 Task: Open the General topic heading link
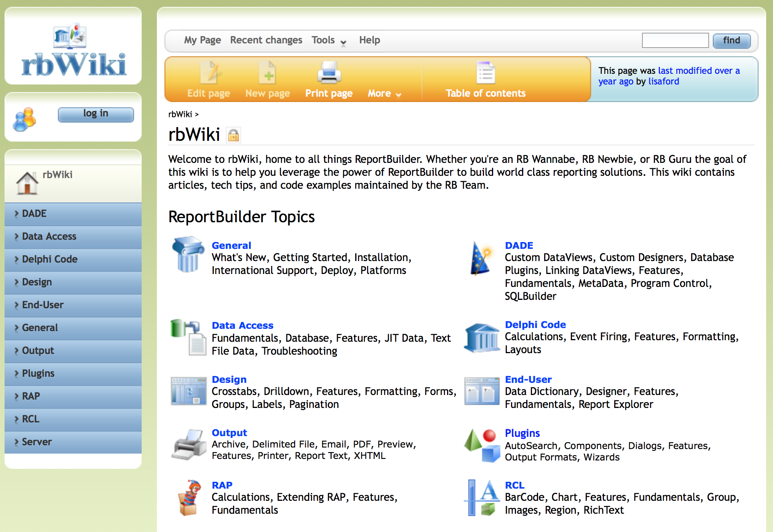point(232,245)
